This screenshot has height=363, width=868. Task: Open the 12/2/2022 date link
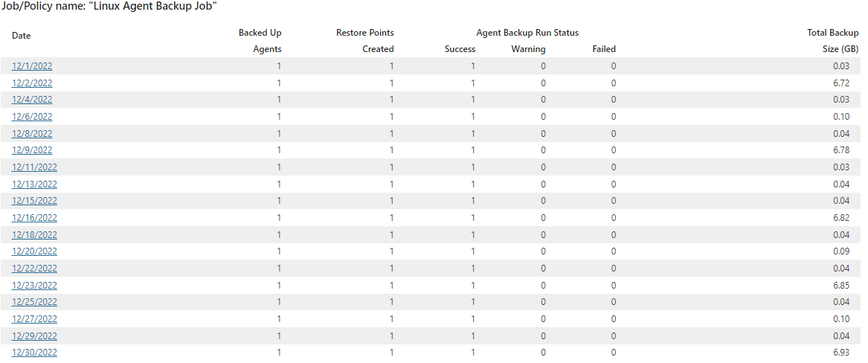(32, 83)
